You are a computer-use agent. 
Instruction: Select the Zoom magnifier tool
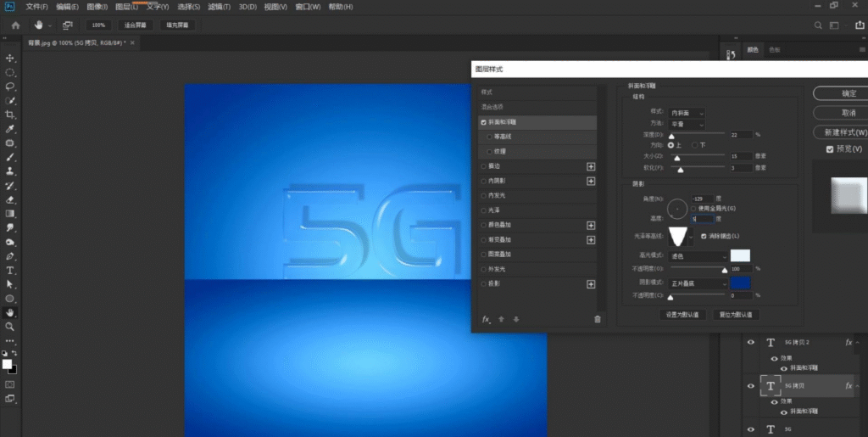[x=10, y=327]
